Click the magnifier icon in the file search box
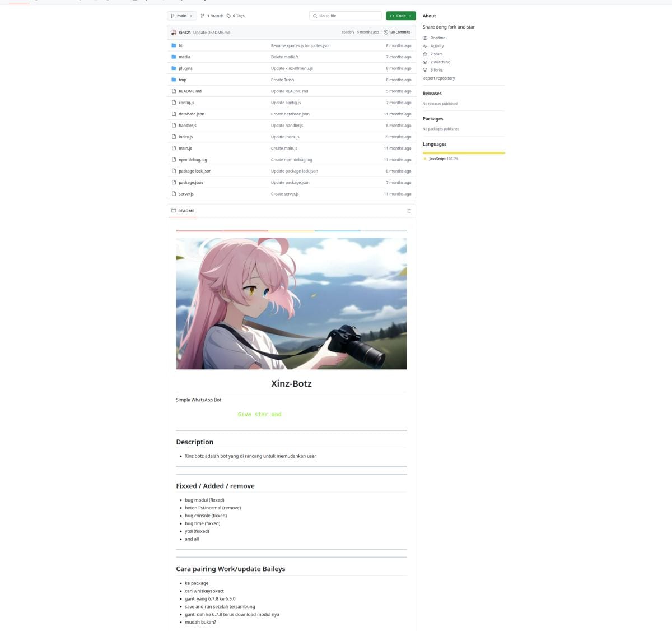The width and height of the screenshot is (672, 631). pos(315,16)
